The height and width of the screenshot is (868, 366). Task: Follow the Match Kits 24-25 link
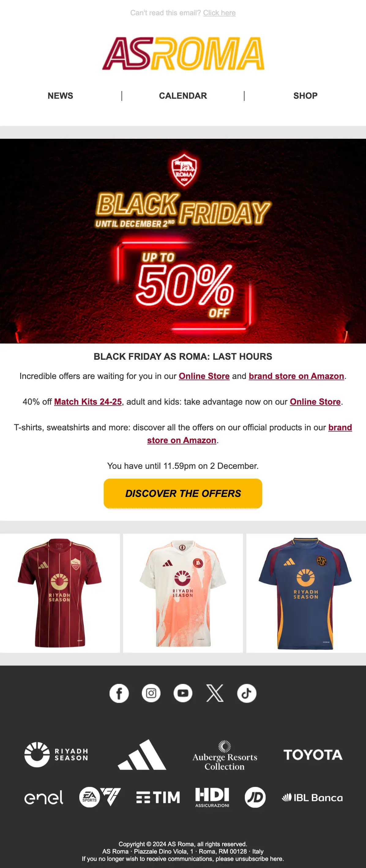coord(88,402)
